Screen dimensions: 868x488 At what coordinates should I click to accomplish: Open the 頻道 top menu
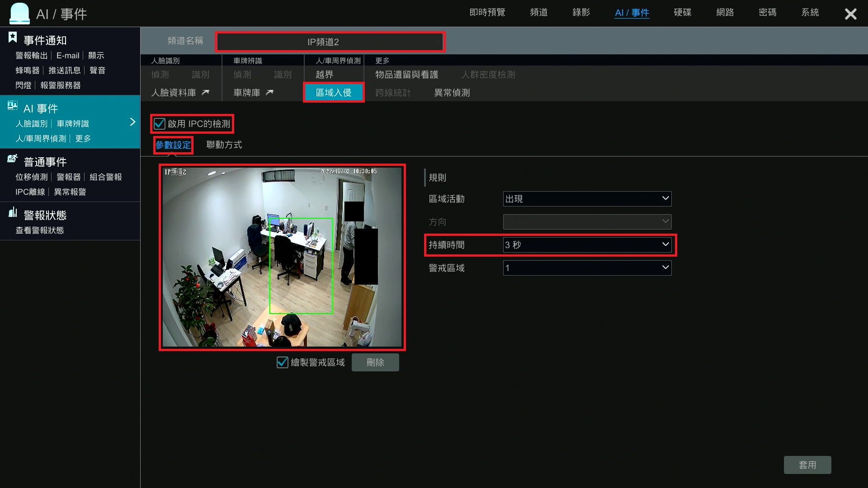539,13
